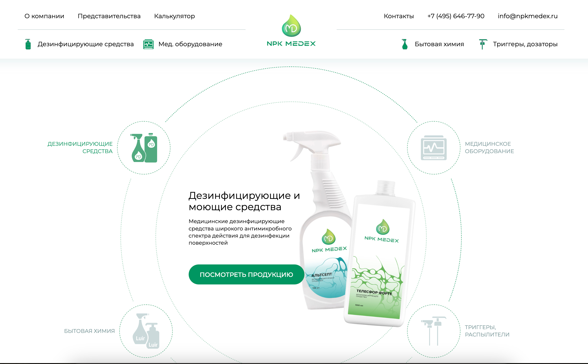588x364 pixels.
Task: Call the phone number +7 (495) 646-77-90
Action: pyautogui.click(x=456, y=16)
